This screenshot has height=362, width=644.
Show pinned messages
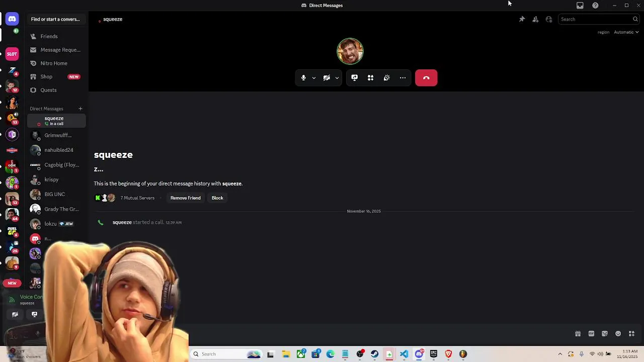[x=522, y=19]
